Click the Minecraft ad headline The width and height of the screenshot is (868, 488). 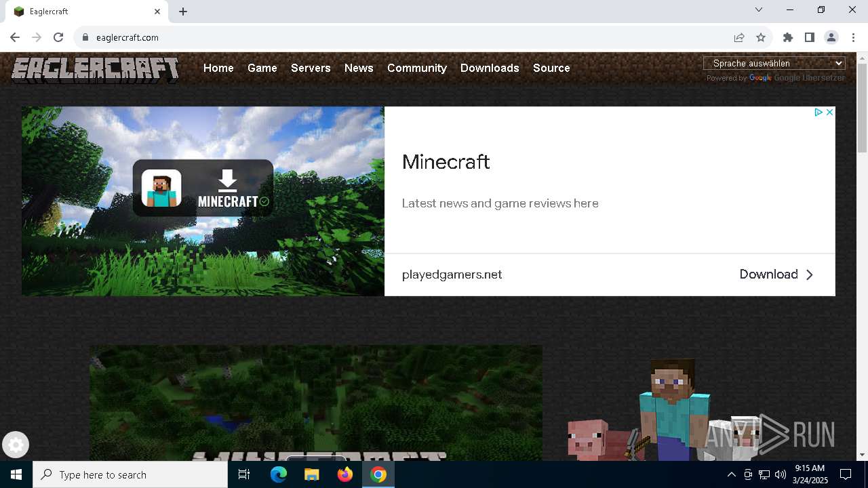[x=446, y=162]
